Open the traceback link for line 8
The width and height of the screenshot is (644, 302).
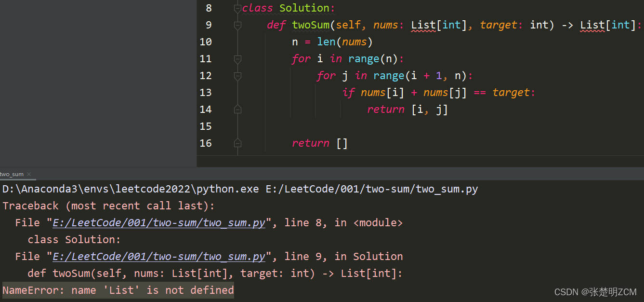tap(159, 222)
